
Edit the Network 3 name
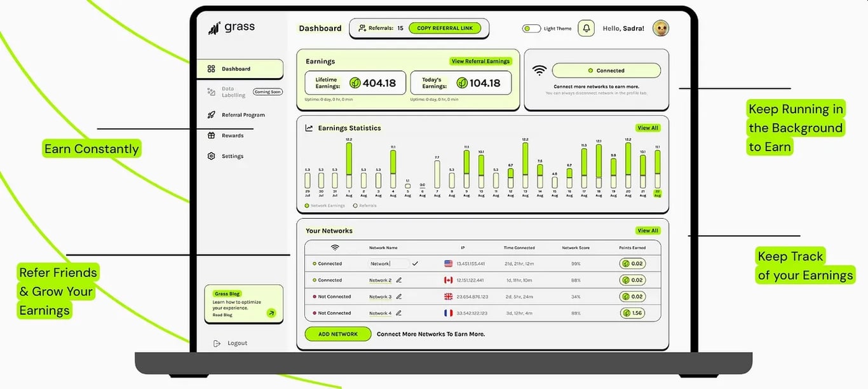click(x=399, y=296)
